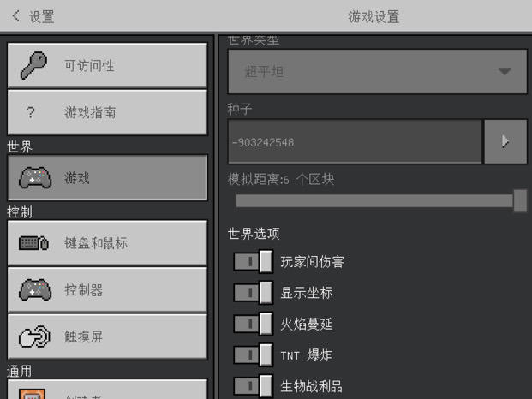Click the back arrow next to 设置
Viewport: 532px width, 399px height.
(x=15, y=16)
